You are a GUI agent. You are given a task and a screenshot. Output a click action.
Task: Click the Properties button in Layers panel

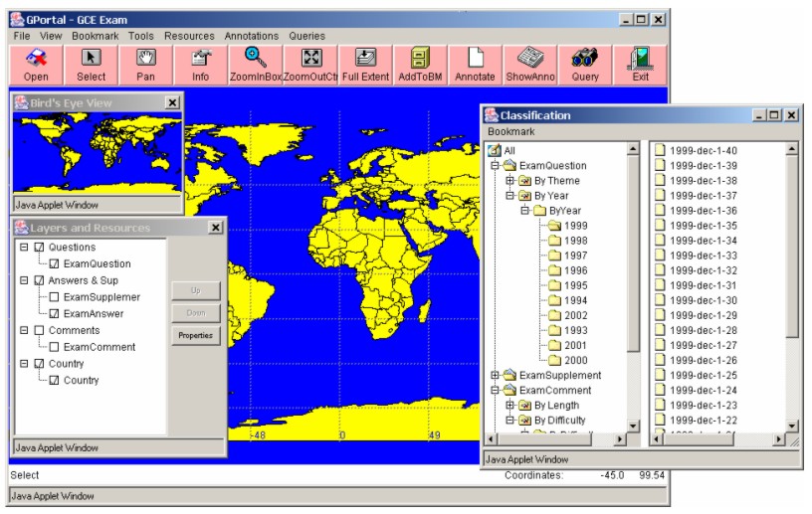point(196,335)
